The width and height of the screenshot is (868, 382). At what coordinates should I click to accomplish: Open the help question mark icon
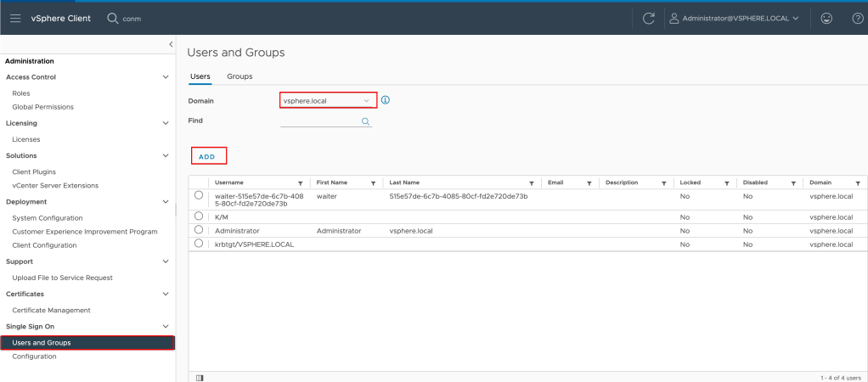(857, 19)
